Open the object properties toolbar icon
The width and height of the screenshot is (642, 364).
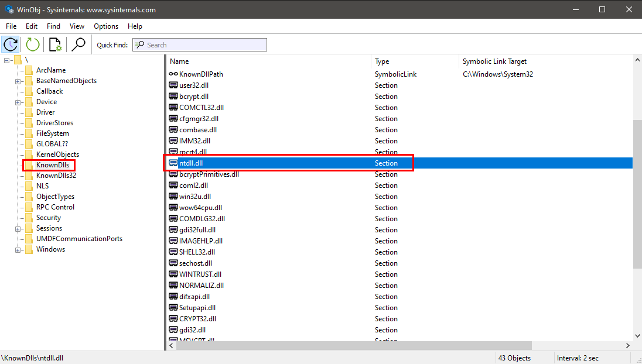click(55, 44)
